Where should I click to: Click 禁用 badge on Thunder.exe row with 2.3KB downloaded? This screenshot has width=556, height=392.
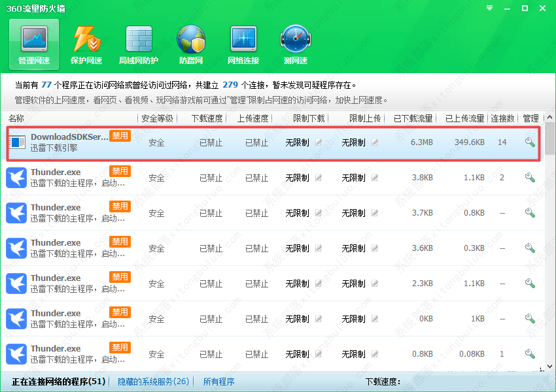click(120, 276)
